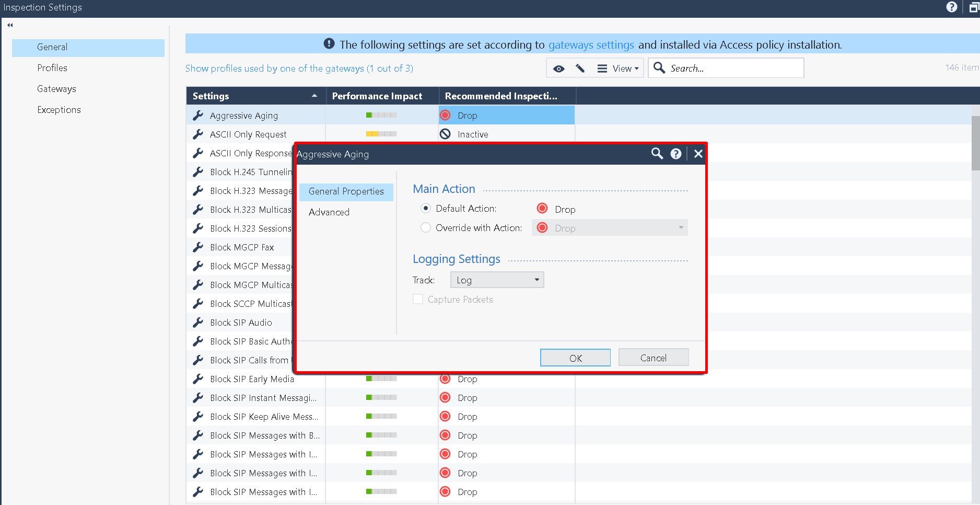The height and width of the screenshot is (505, 980).
Task: Click into the Search input field
Action: (734, 68)
